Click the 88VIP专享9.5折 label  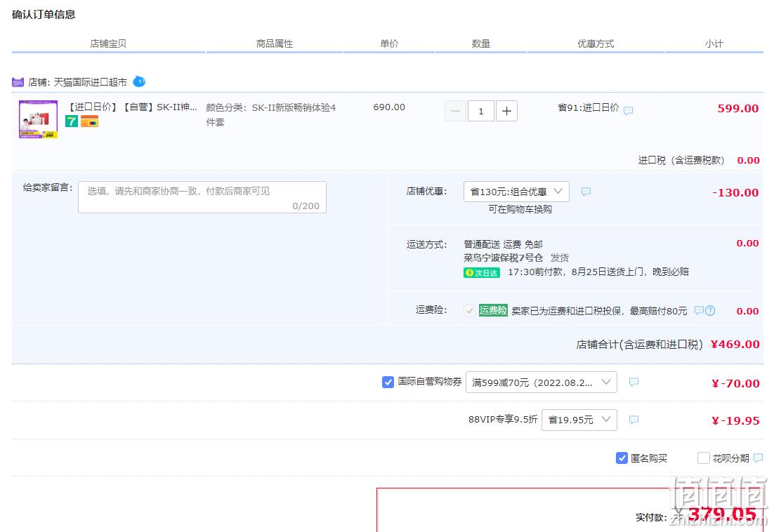(x=502, y=420)
